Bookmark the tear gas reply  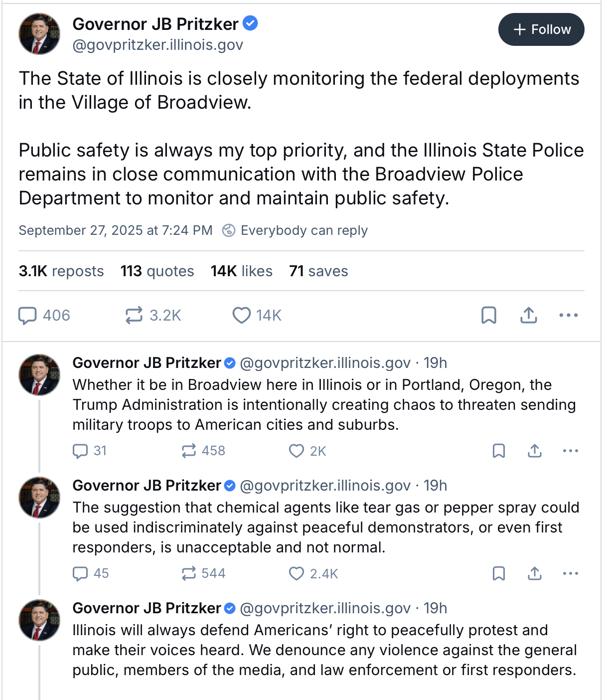point(498,574)
